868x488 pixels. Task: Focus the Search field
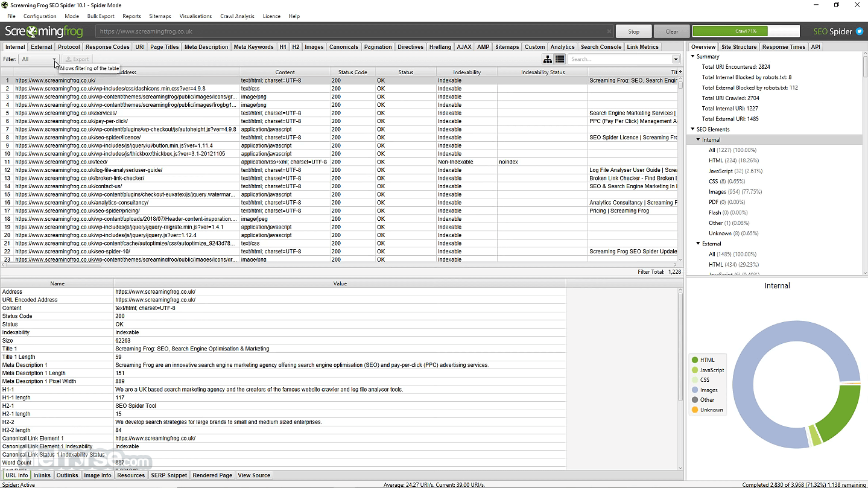click(x=619, y=59)
